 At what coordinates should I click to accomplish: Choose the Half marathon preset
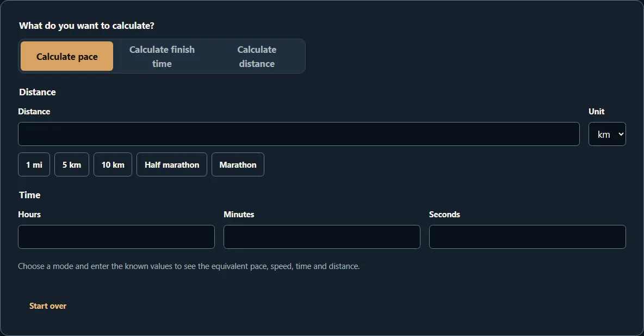172,164
